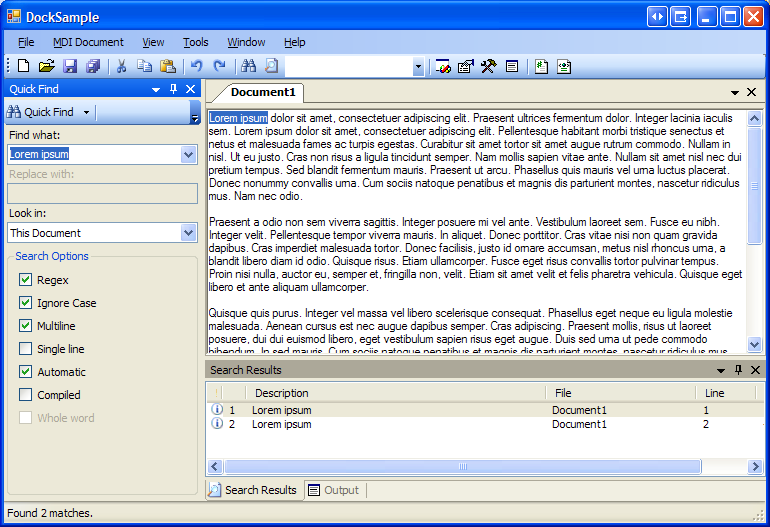Pin the Quick Find panel with the pushpin
This screenshot has height=527, width=770.
coord(173,89)
